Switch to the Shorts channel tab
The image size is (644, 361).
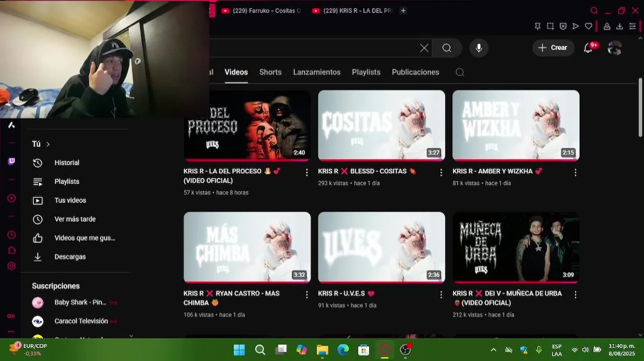coord(270,72)
